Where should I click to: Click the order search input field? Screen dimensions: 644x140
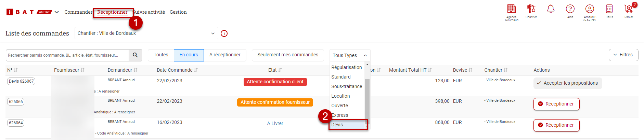[67, 55]
